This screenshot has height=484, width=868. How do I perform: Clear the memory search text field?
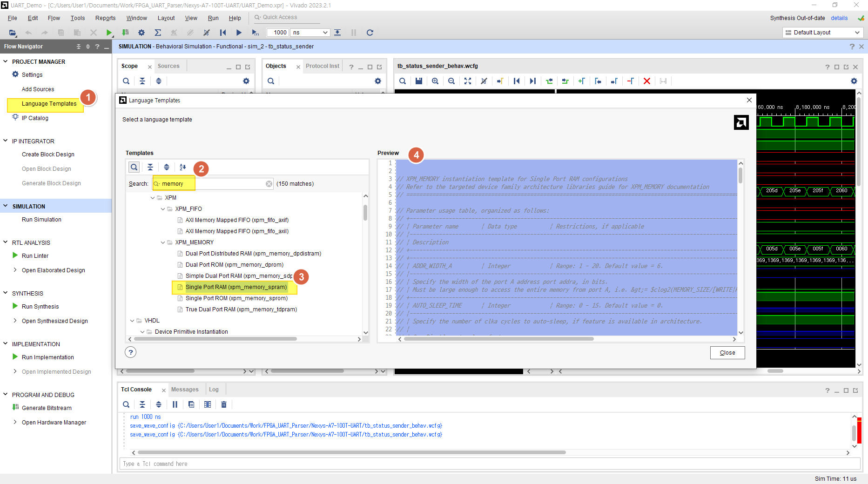point(269,184)
